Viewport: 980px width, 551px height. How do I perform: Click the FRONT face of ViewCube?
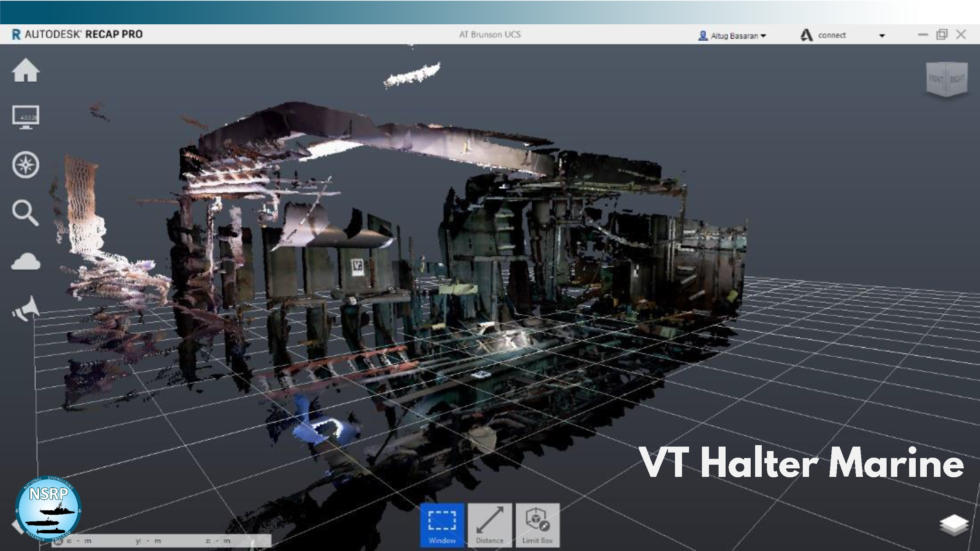coord(936,80)
